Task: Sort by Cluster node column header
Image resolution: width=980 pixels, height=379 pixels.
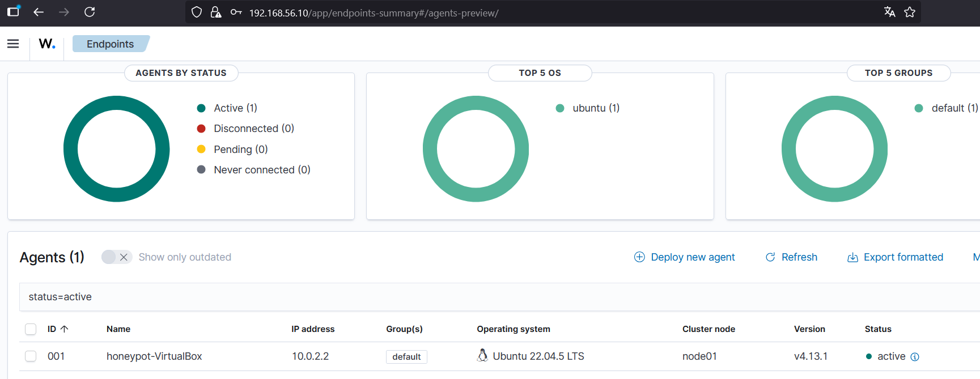Action: pyautogui.click(x=709, y=329)
